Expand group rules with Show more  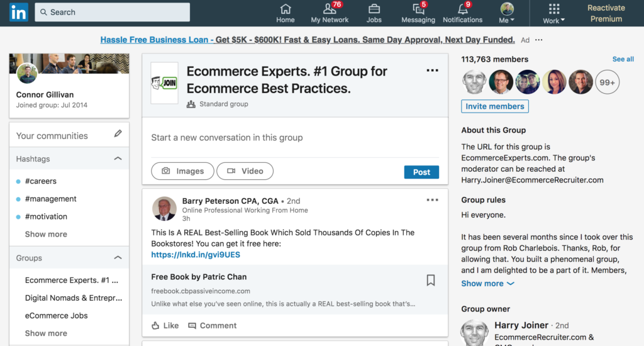(487, 284)
